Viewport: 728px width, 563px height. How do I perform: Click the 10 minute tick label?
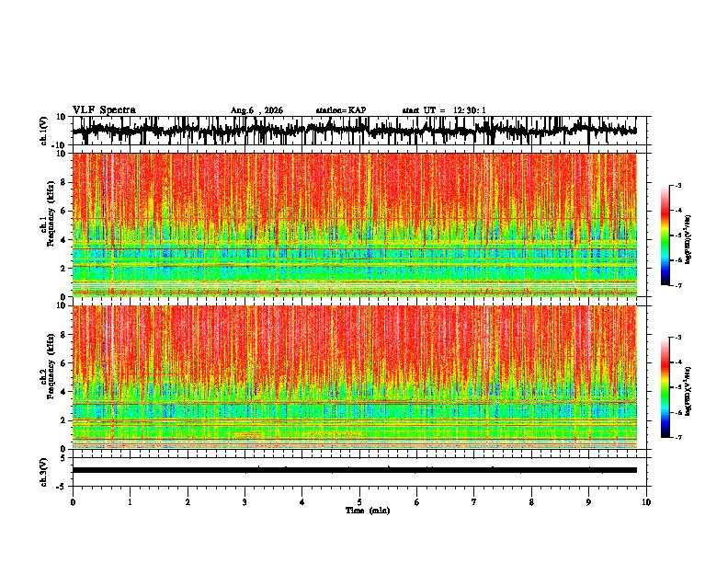(646, 502)
